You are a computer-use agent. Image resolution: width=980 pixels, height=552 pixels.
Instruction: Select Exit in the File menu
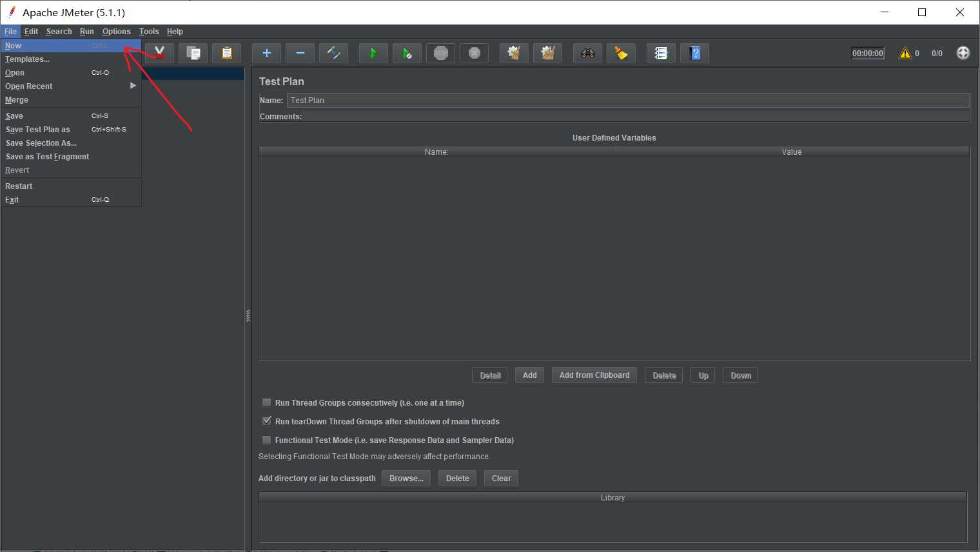coord(71,200)
